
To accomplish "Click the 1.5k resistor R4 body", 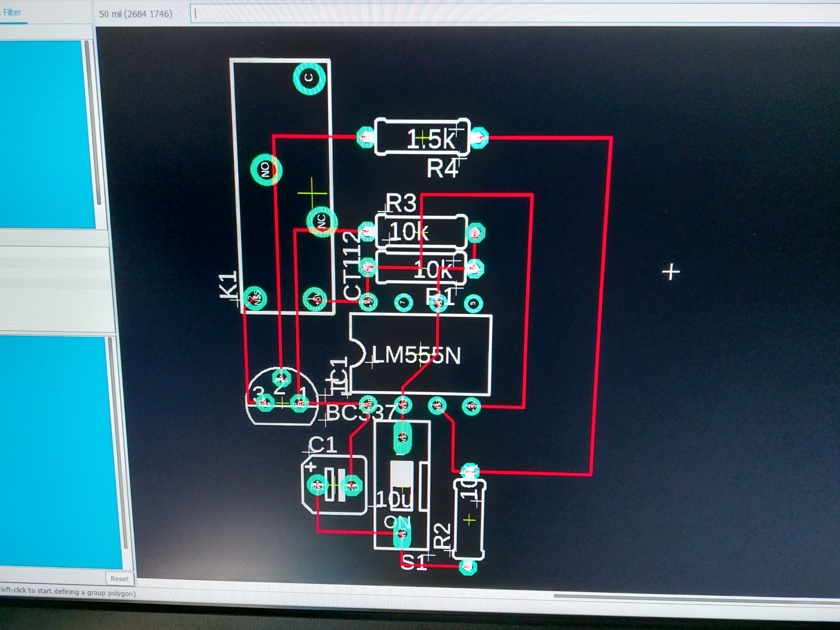I will click(x=422, y=138).
